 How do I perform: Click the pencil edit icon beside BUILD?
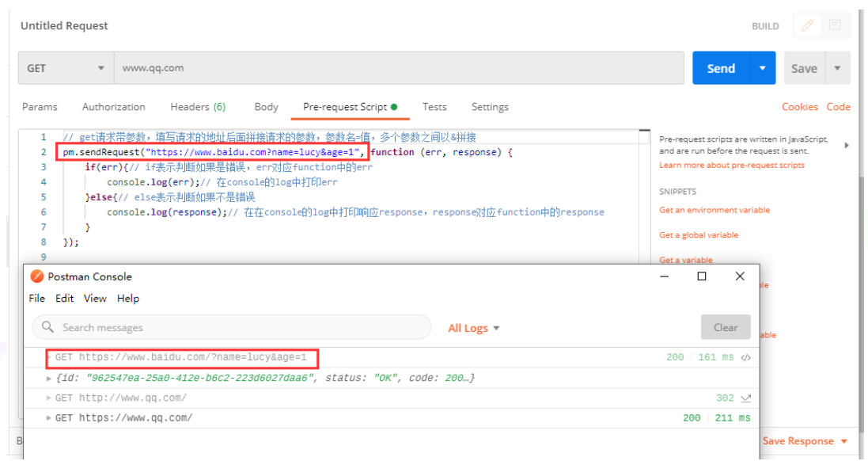(x=807, y=25)
